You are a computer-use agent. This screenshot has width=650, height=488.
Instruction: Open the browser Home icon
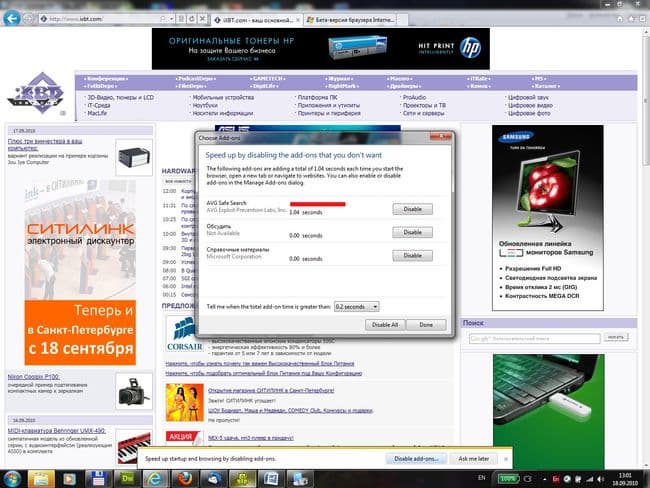pos(620,19)
